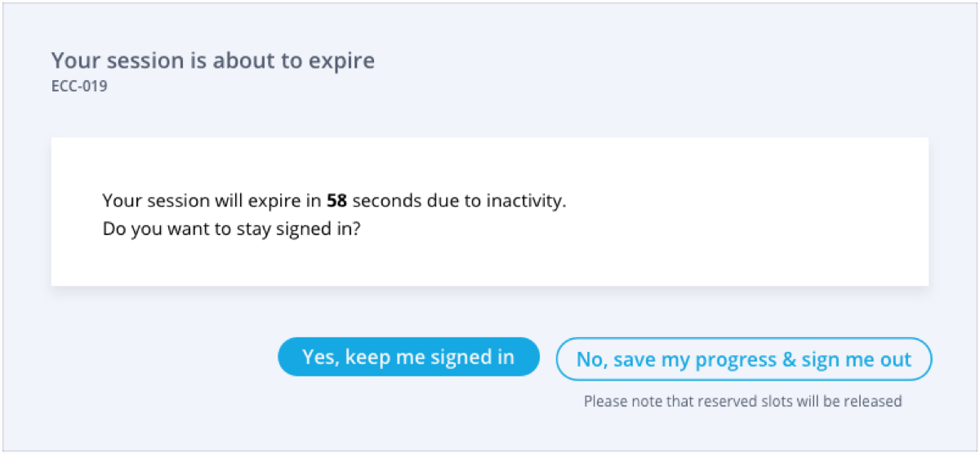Click the ampersand on the sign-out button
The width and height of the screenshot is (980, 454).
pyautogui.click(x=788, y=359)
